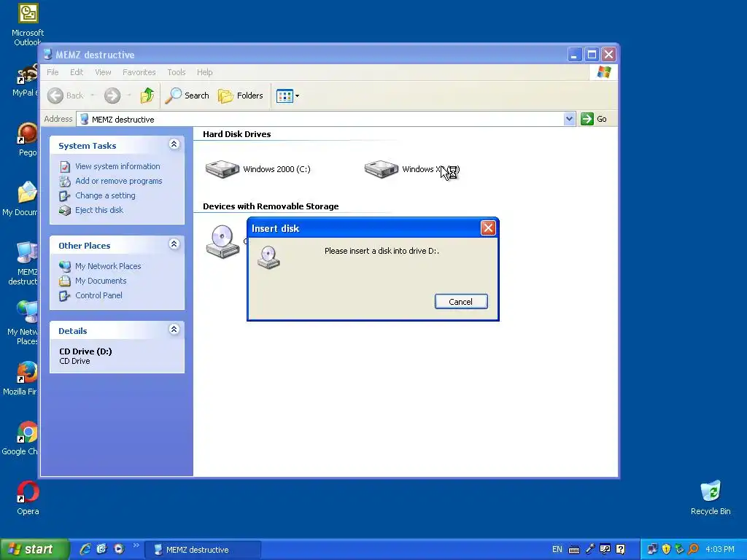Open Add or remove programs
747x560 pixels.
119,181
